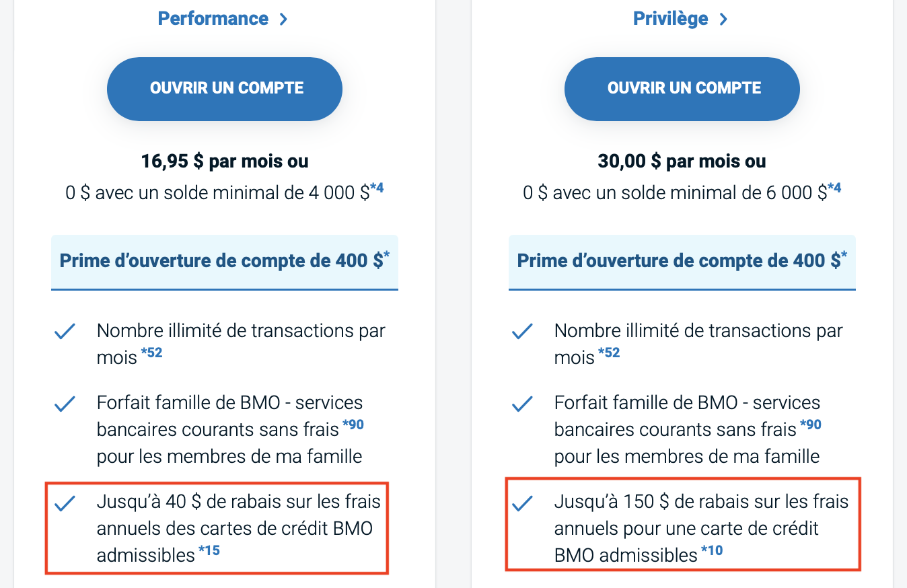Open footnote *90 in the Performance card
Screen dimensions: 907x588
pos(353,425)
